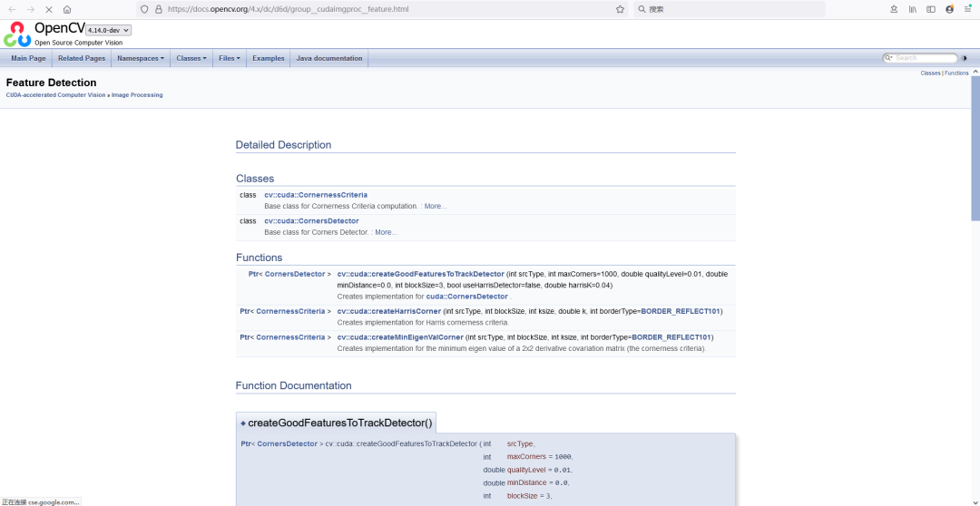Open cuda::CornersDetector link in description
Viewport: 980px width, 506px height.
coord(467,297)
